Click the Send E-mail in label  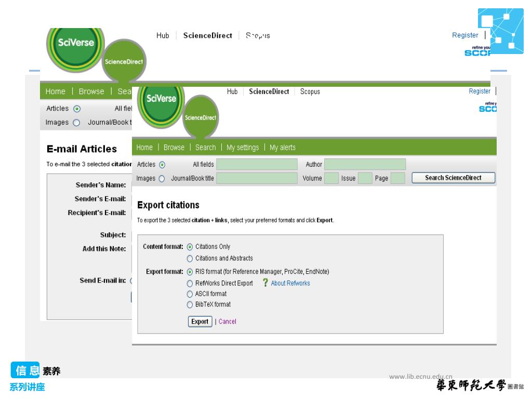tap(103, 281)
